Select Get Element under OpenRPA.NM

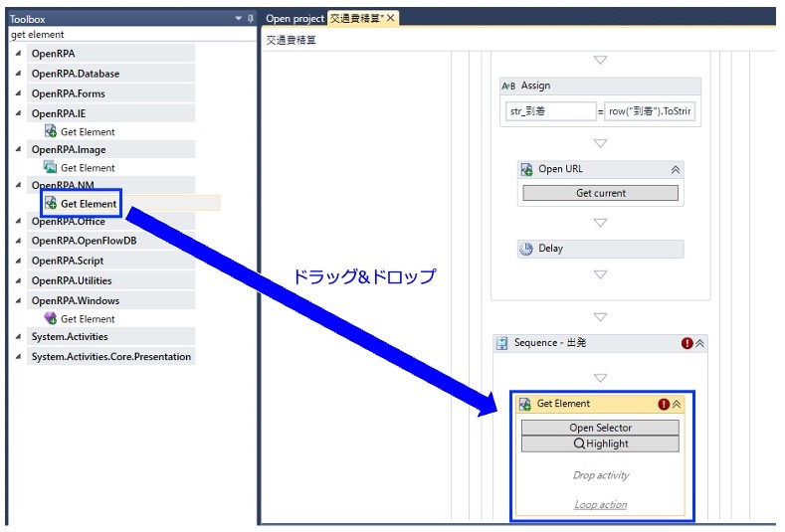click(82, 204)
